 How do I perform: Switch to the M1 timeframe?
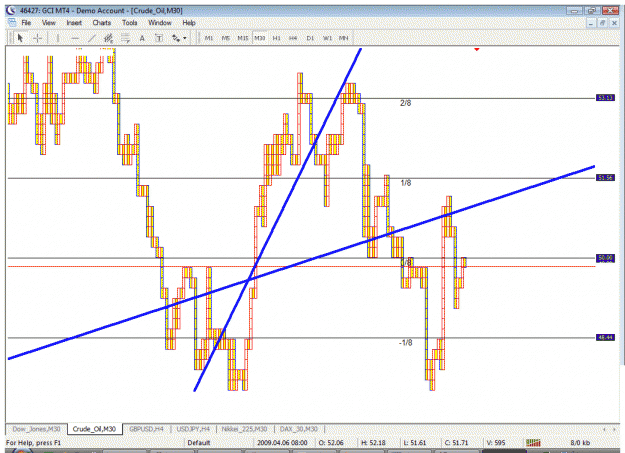pos(209,38)
